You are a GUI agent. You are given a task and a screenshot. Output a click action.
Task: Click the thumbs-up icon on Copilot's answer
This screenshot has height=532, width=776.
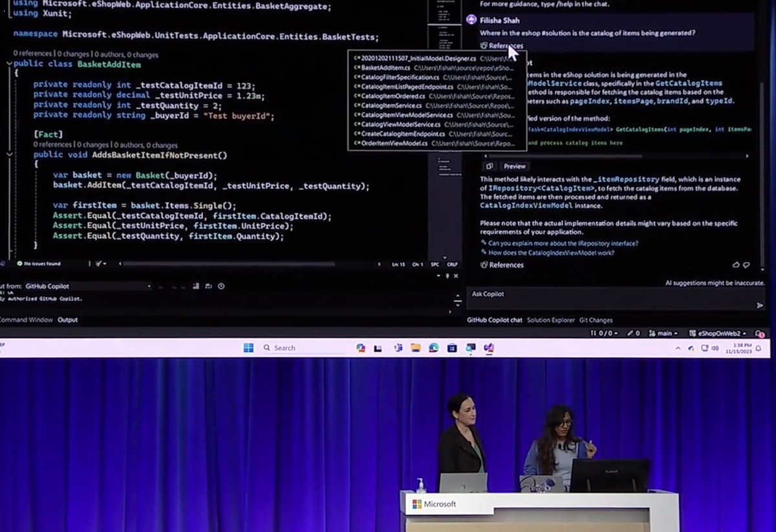[736, 265]
